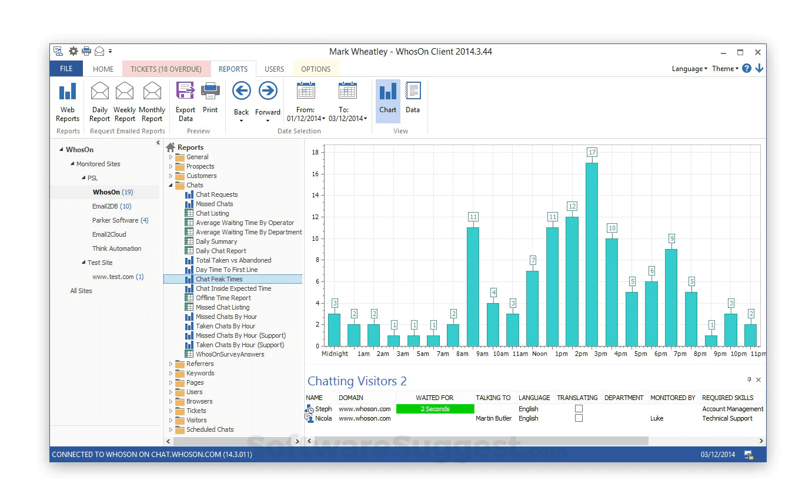Open the Language dropdown menu

pos(689,69)
